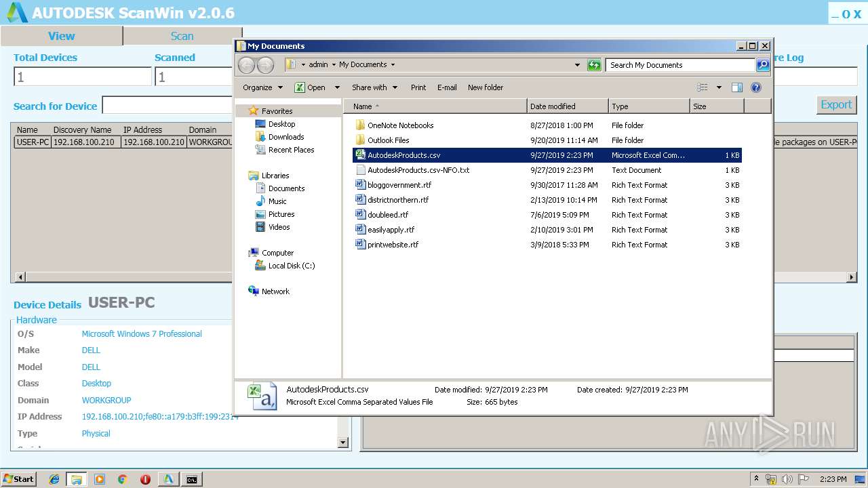Sort files by Type column header
The width and height of the screenshot is (868, 488).
click(x=649, y=106)
